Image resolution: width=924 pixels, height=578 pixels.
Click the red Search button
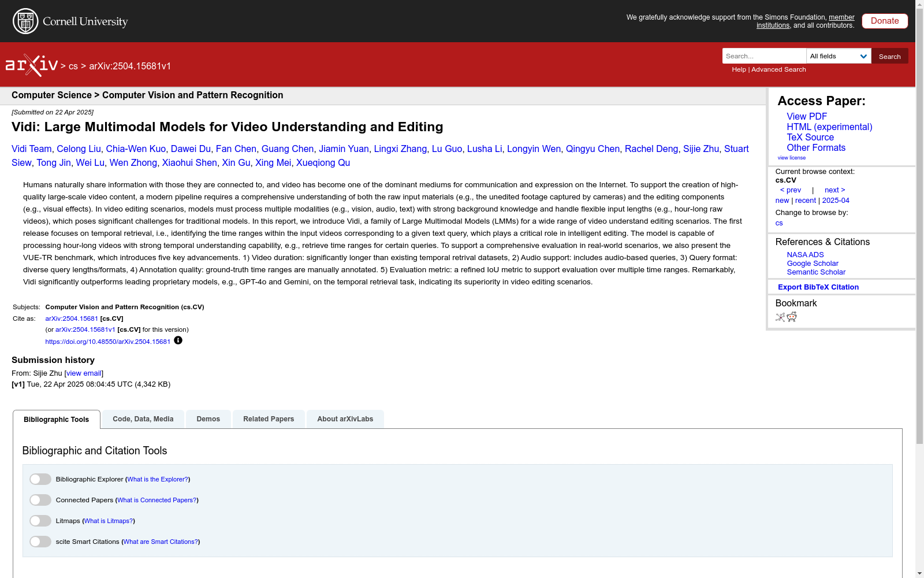coord(890,56)
